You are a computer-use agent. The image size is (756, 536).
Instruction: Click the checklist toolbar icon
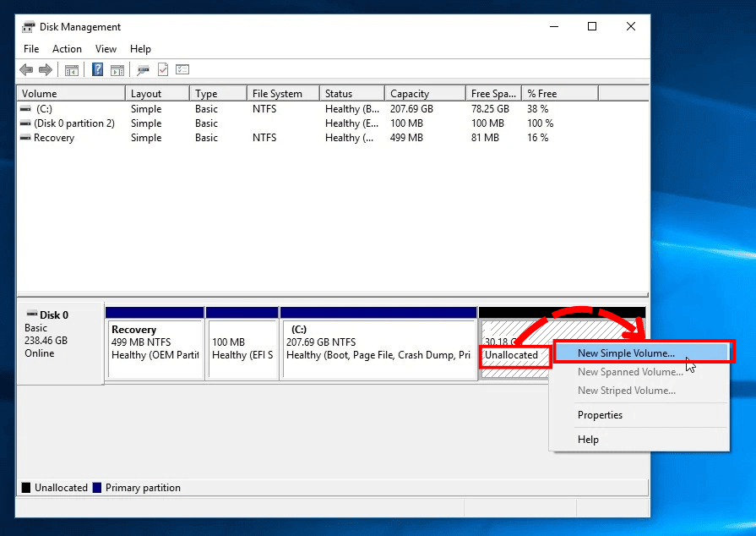(182, 69)
